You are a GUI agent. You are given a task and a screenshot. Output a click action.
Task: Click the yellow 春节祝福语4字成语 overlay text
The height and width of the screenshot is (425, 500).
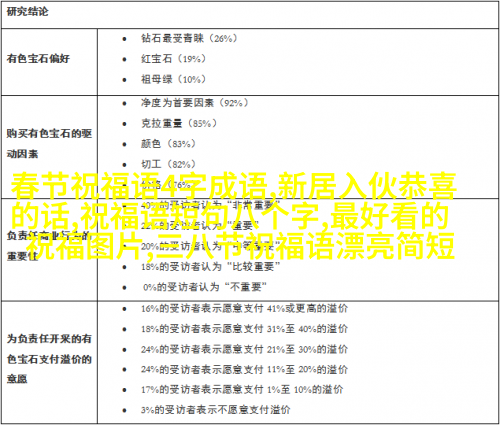coord(139,187)
